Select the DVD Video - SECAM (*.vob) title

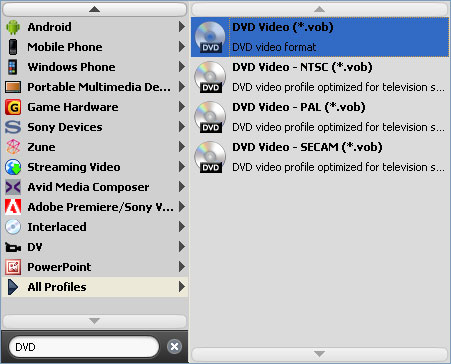307,147
